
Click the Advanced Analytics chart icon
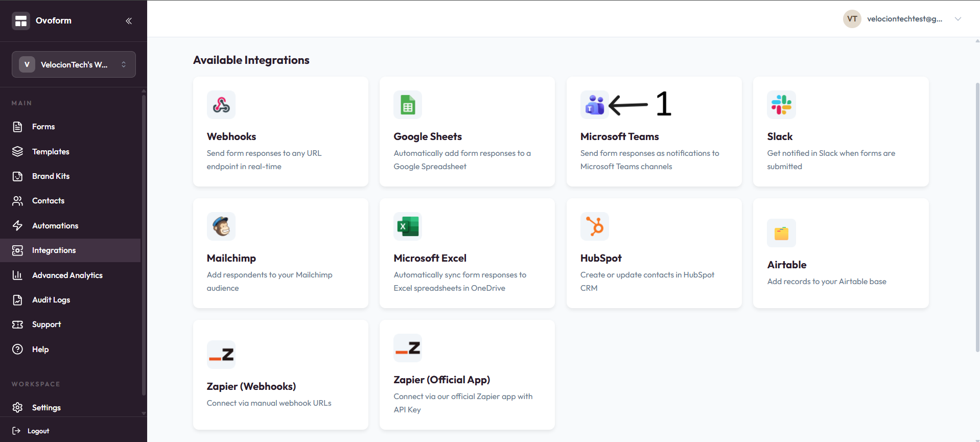[x=18, y=275]
